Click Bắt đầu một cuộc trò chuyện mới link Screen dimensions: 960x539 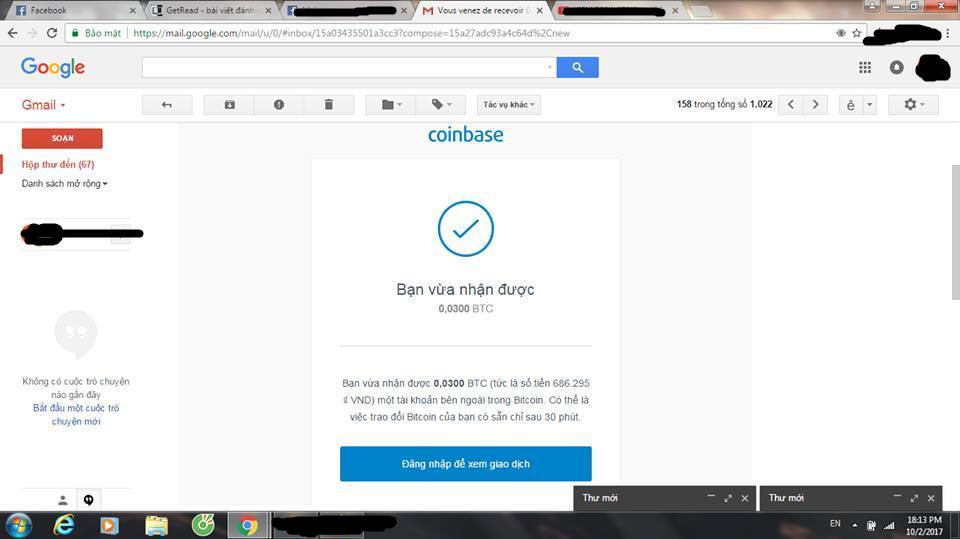tap(76, 415)
